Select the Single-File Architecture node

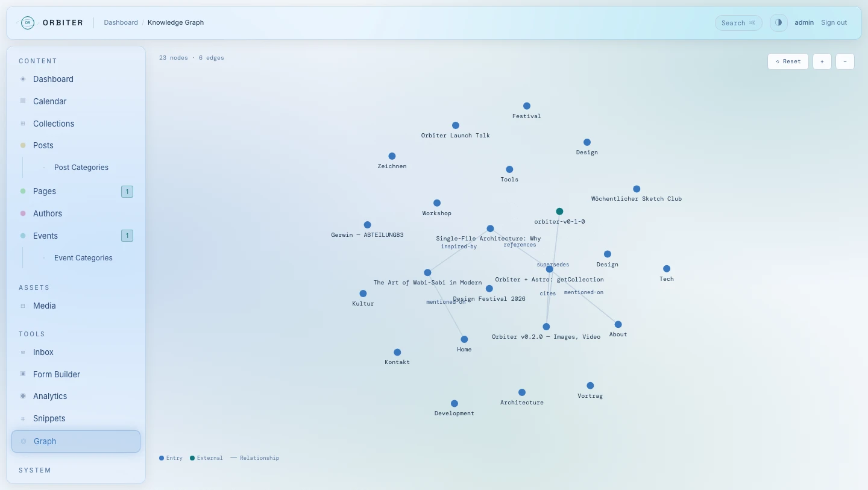(490, 228)
